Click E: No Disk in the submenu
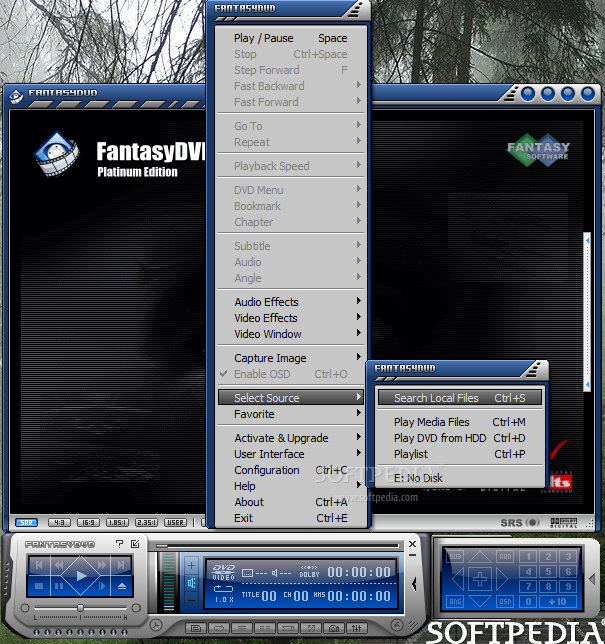The height and width of the screenshot is (644, 605). coord(460,478)
